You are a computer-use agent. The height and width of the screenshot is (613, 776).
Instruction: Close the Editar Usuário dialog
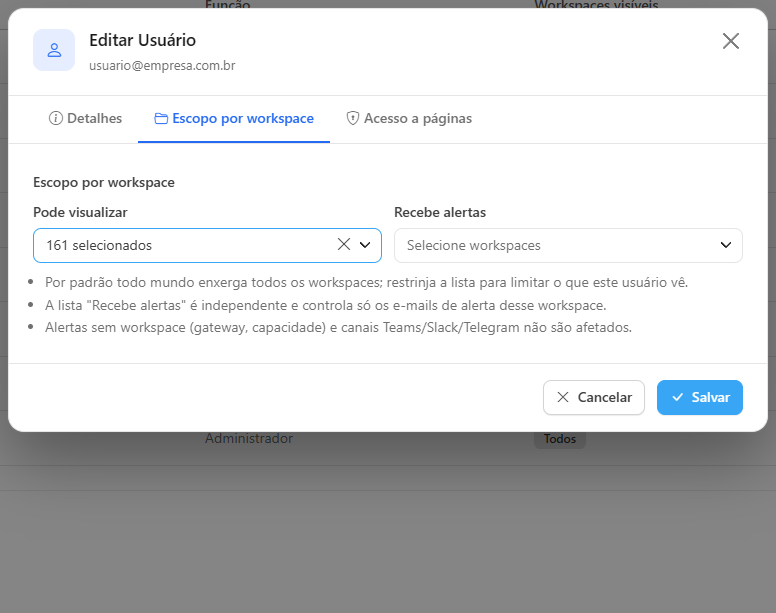tap(730, 41)
